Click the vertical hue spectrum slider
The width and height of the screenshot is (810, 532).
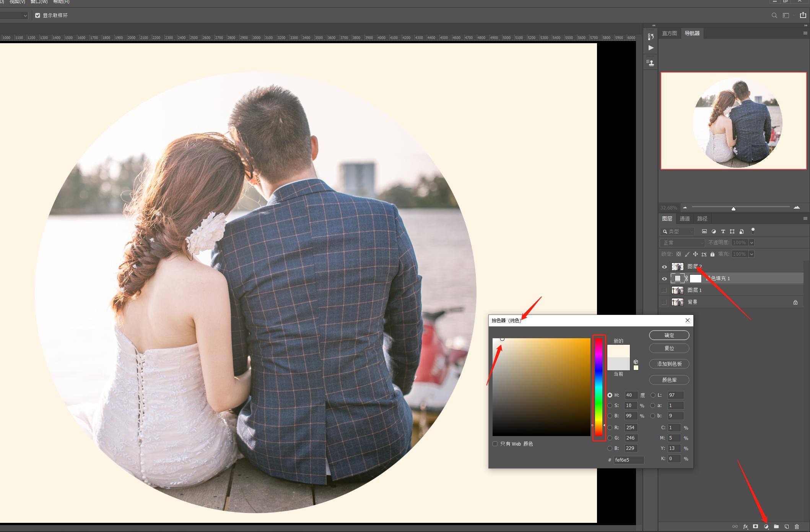pyautogui.click(x=599, y=386)
